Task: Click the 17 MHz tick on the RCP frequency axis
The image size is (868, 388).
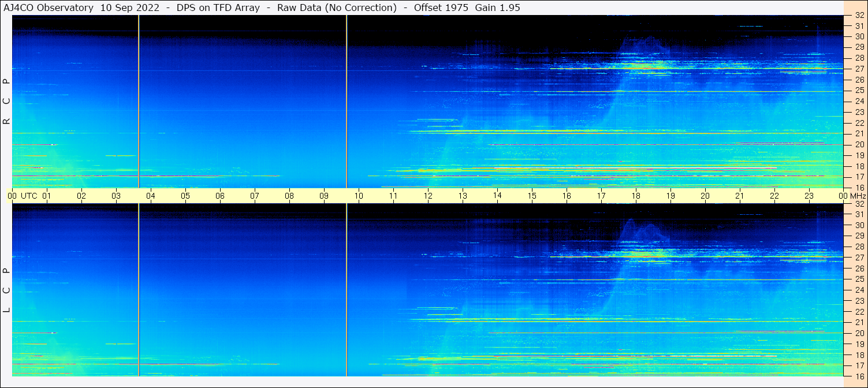Action: point(859,177)
